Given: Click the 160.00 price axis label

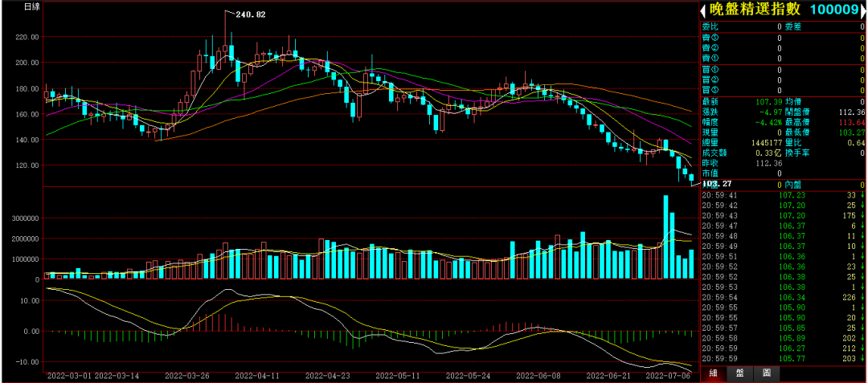Looking at the screenshot, I should click(27, 114).
